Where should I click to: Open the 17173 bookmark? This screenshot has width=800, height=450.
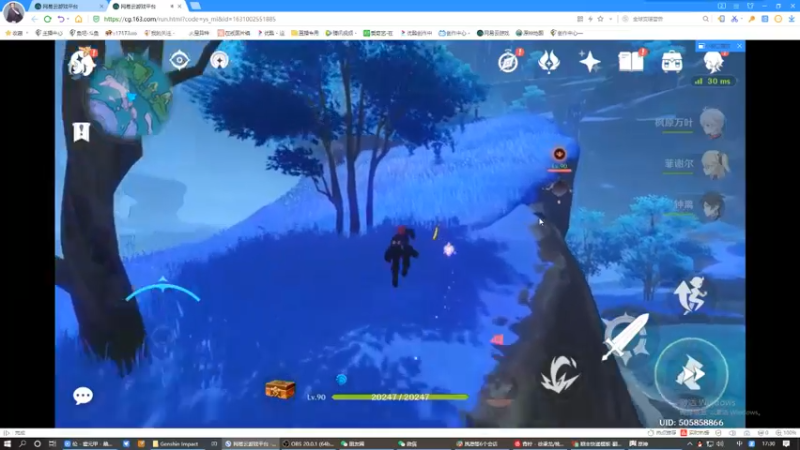[x=121, y=33]
